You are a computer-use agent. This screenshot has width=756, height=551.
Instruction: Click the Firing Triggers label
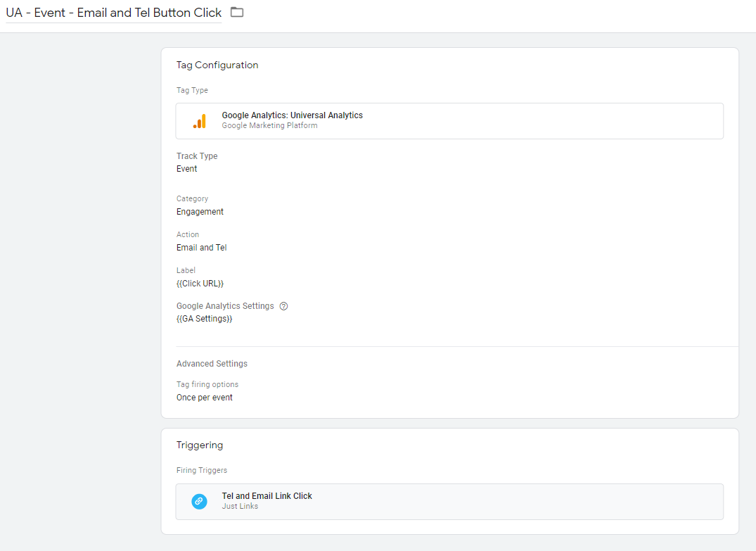(202, 470)
